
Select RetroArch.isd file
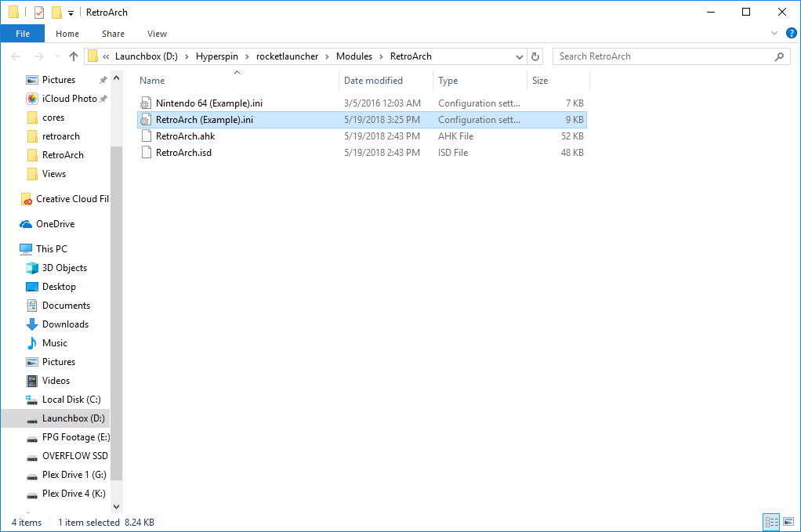(x=361, y=153)
